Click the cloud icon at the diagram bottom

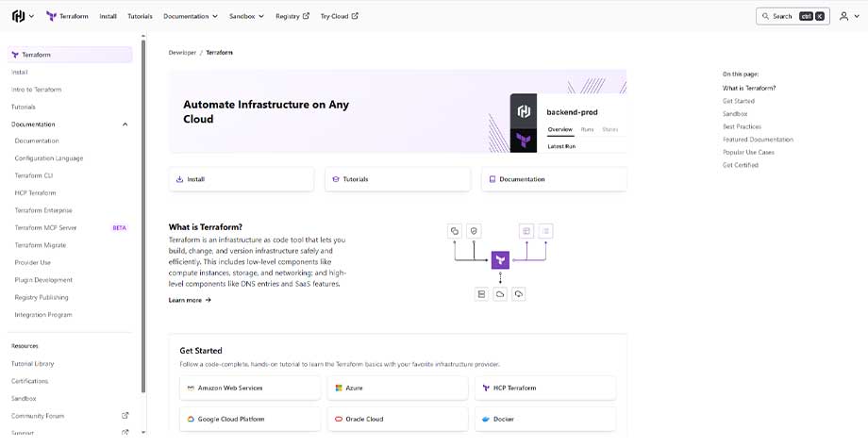[500, 294]
